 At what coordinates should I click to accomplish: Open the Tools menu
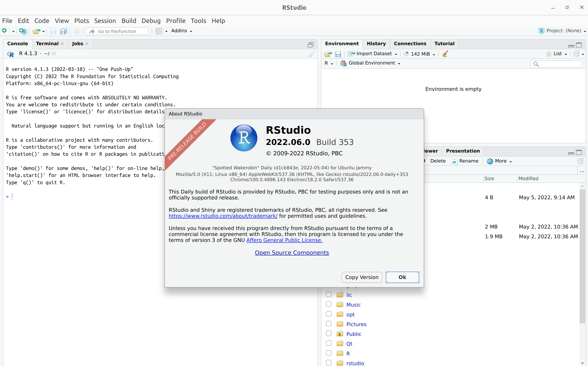(x=198, y=21)
